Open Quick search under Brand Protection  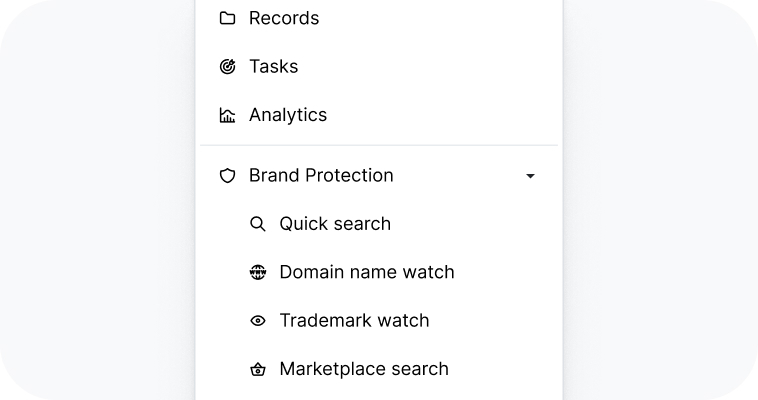(x=335, y=224)
